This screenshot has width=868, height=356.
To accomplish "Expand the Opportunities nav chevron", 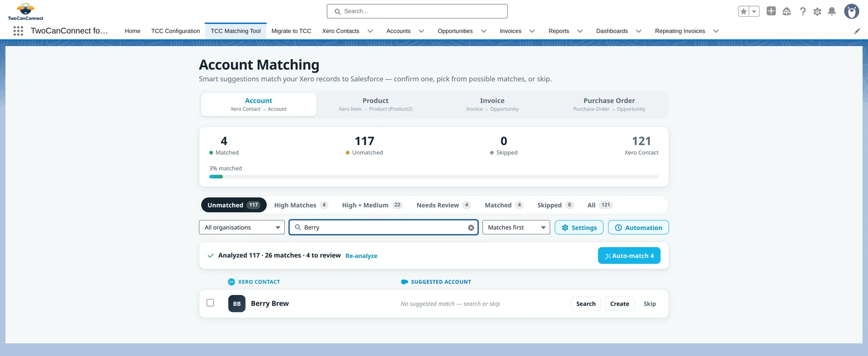I will 483,31.
